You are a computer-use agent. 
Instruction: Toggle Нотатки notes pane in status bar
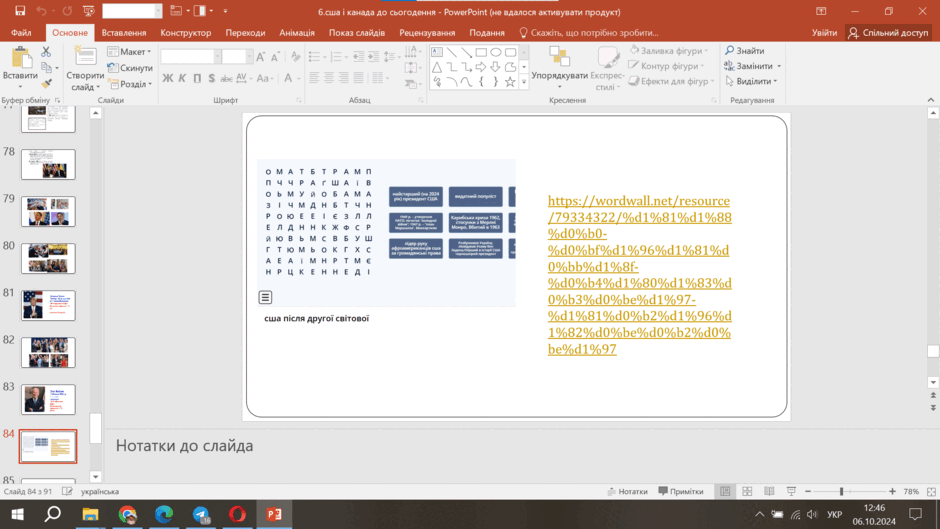pyautogui.click(x=627, y=491)
